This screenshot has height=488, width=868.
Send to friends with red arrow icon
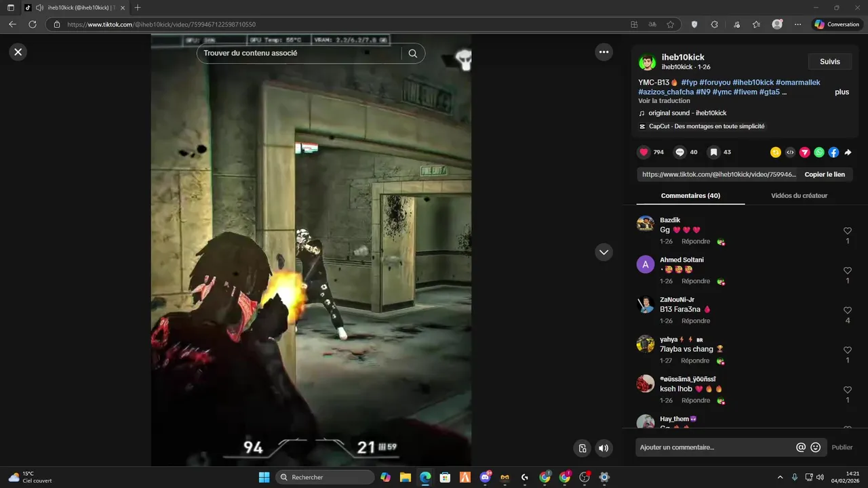click(804, 152)
